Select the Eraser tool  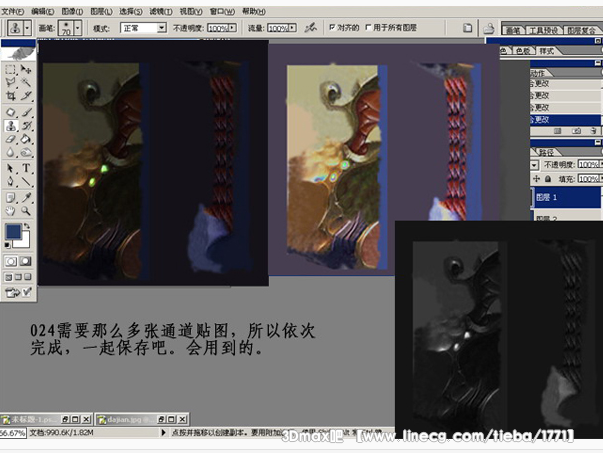click(x=10, y=139)
